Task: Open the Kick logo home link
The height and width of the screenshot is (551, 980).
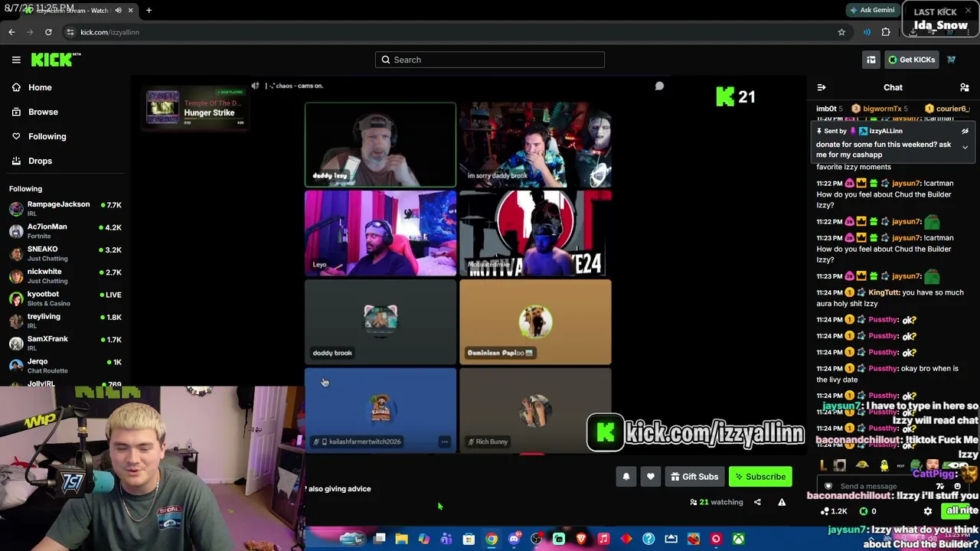Action: click(x=55, y=60)
